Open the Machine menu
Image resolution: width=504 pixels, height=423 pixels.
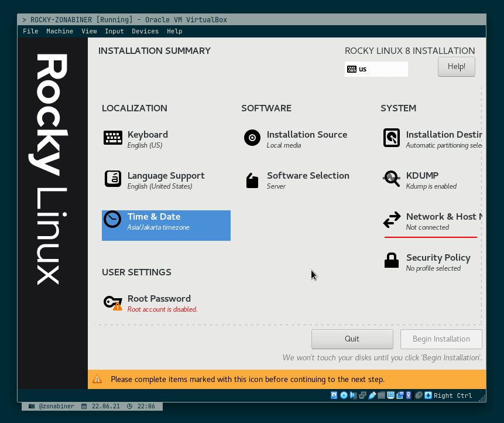pos(60,31)
